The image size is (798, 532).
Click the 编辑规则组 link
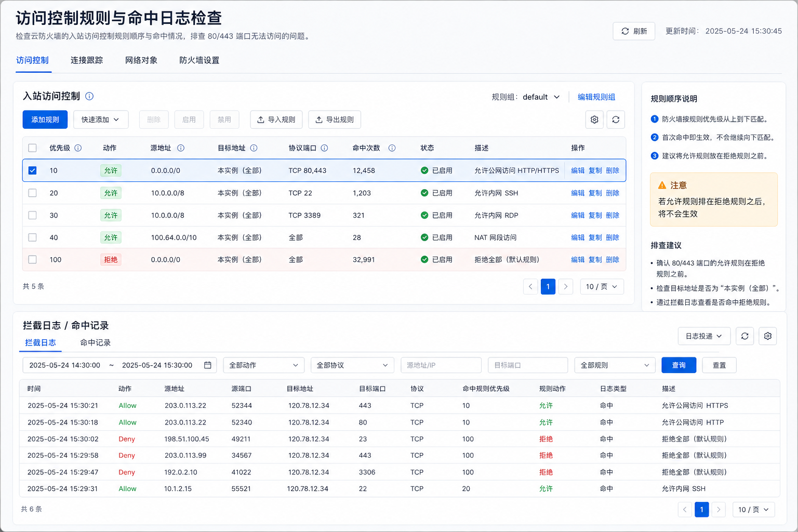tap(596, 97)
